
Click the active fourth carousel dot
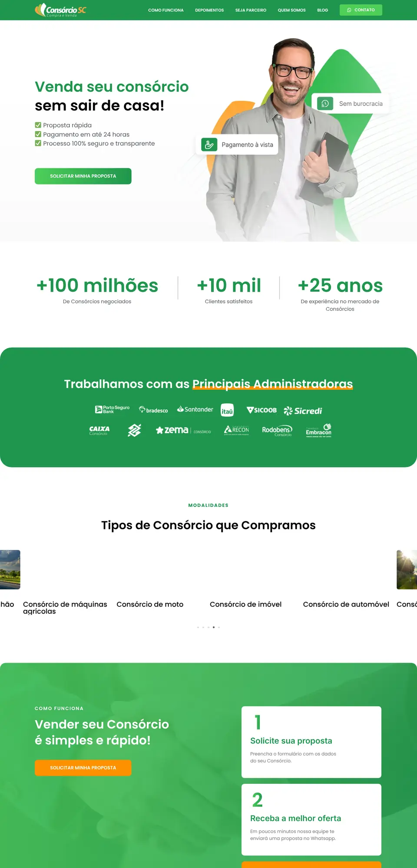(x=214, y=627)
